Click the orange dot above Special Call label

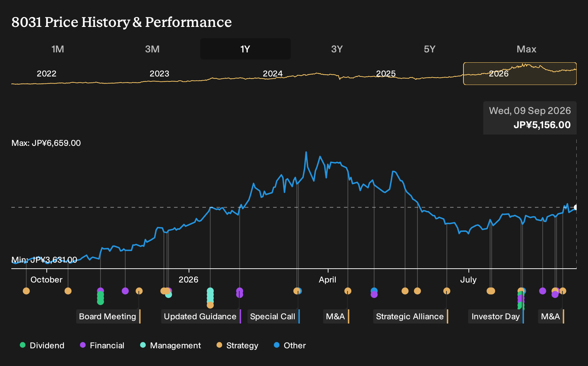click(296, 291)
